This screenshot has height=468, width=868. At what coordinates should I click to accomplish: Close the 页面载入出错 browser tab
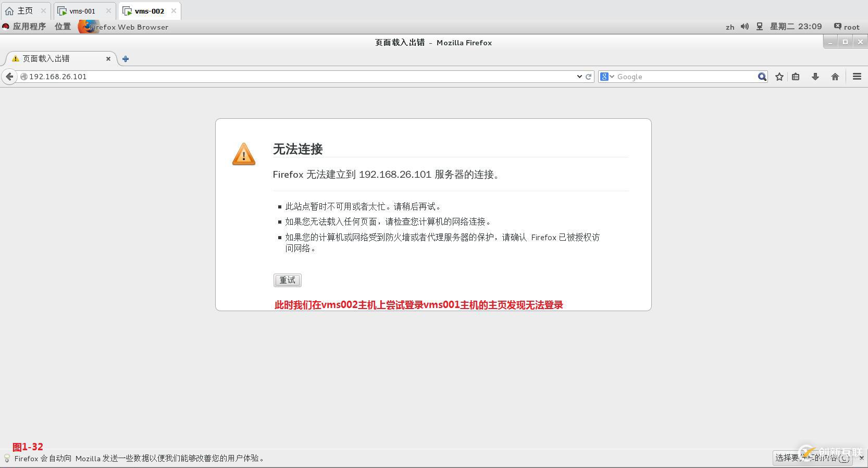(108, 59)
